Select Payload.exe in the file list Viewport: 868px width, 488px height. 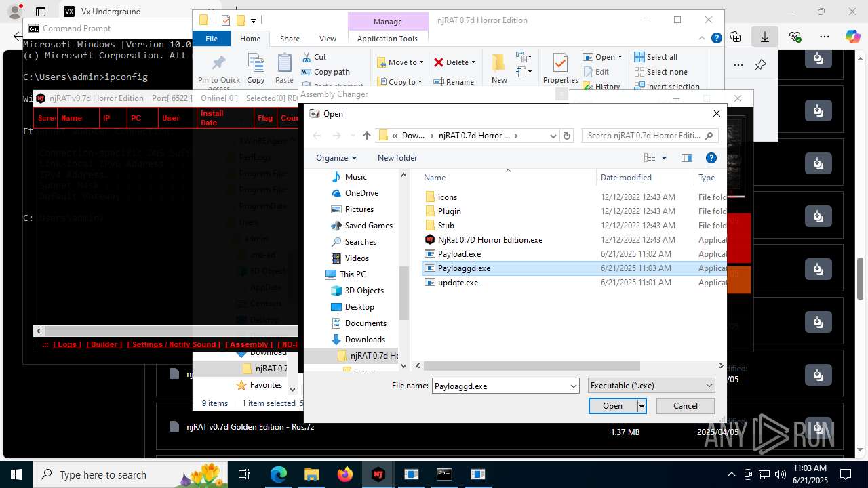[x=459, y=253]
